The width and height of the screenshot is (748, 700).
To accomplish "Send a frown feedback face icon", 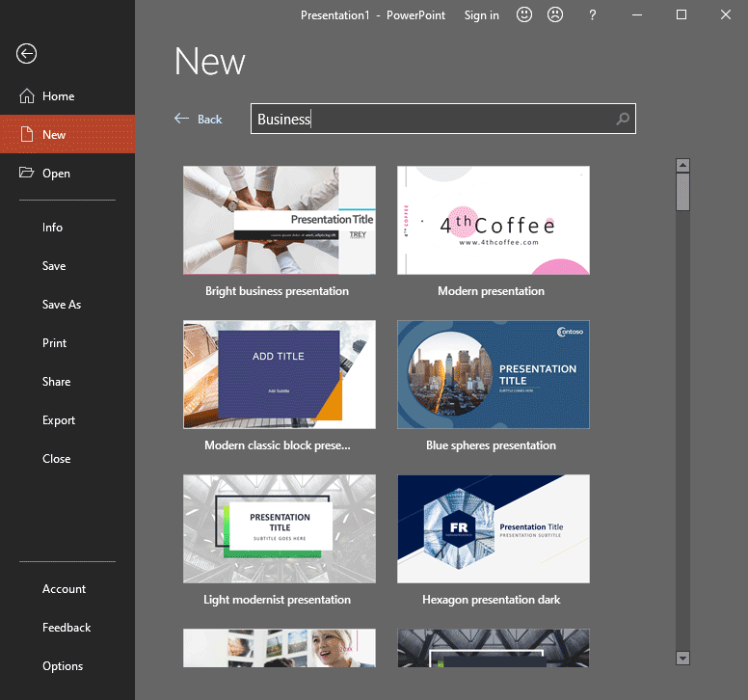I will [x=555, y=15].
